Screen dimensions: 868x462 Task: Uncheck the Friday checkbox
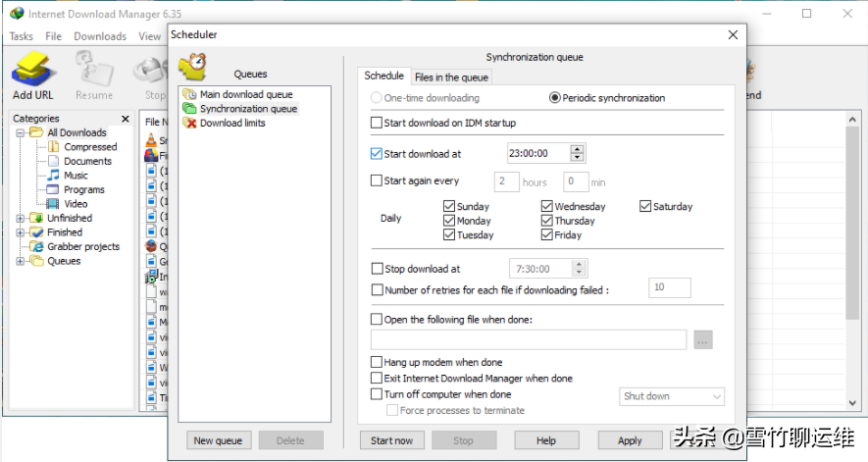point(547,234)
